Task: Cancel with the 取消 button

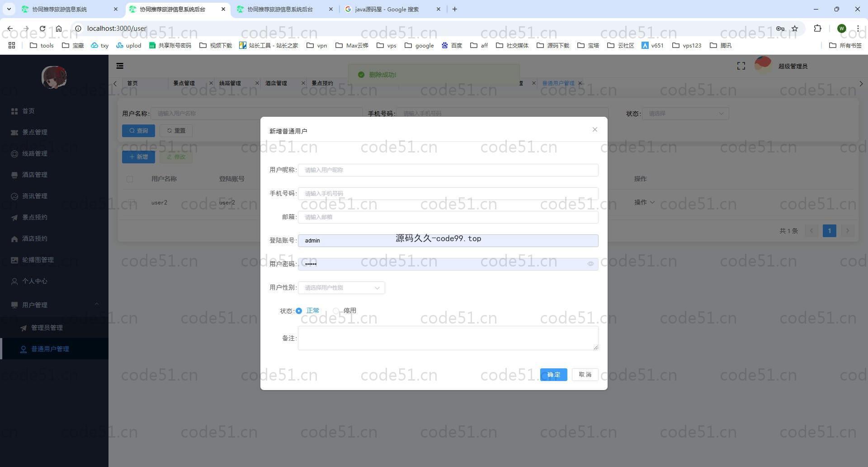Action: coord(585,375)
